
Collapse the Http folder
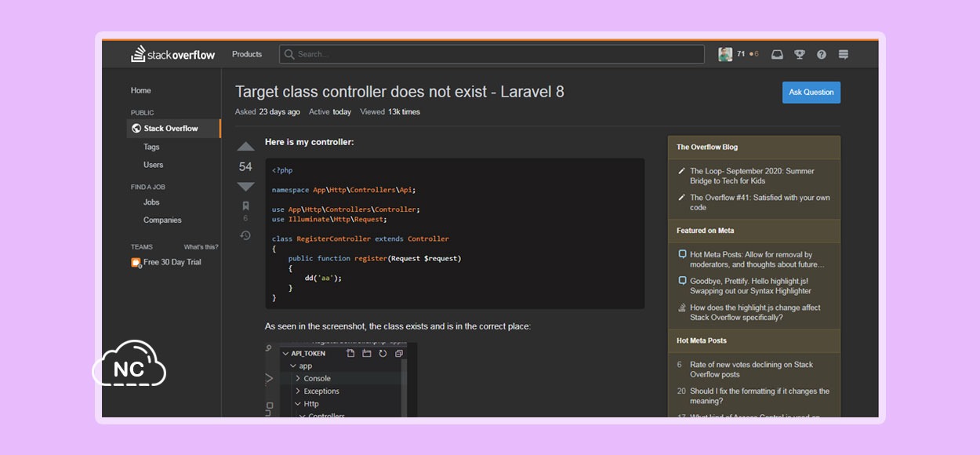pyautogui.click(x=298, y=404)
